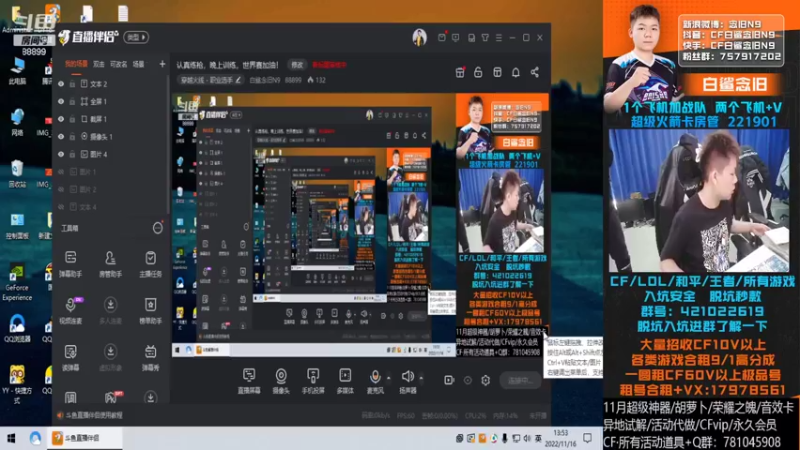This screenshot has height=450, width=800.
Task: Click the record video camera icon
Action: click(x=449, y=380)
